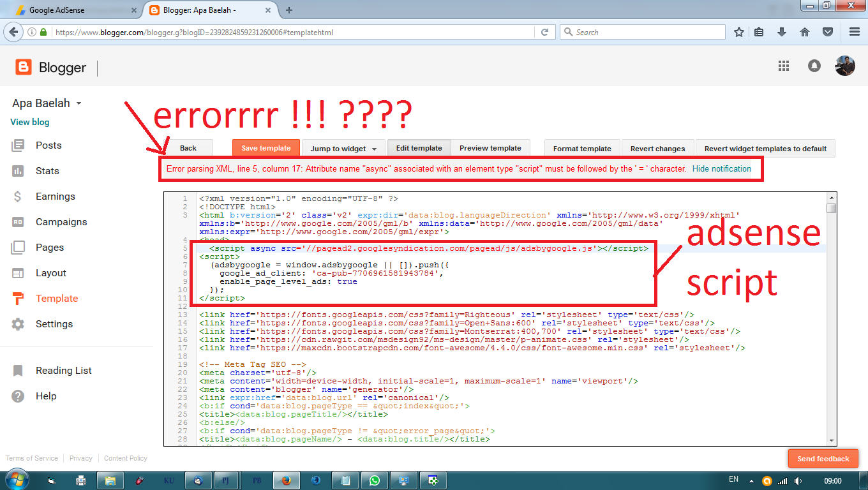Open the Earnings section
The height and width of the screenshot is (490, 868).
[x=56, y=197]
